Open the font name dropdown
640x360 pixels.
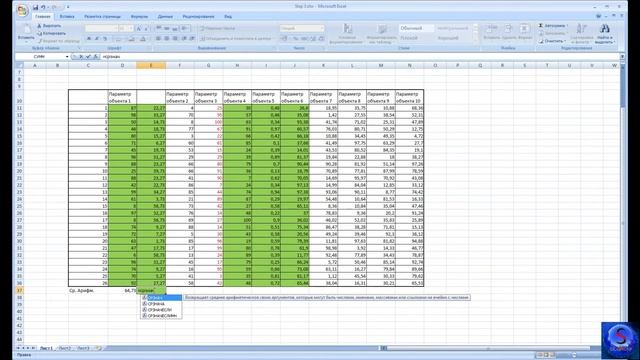116,29
